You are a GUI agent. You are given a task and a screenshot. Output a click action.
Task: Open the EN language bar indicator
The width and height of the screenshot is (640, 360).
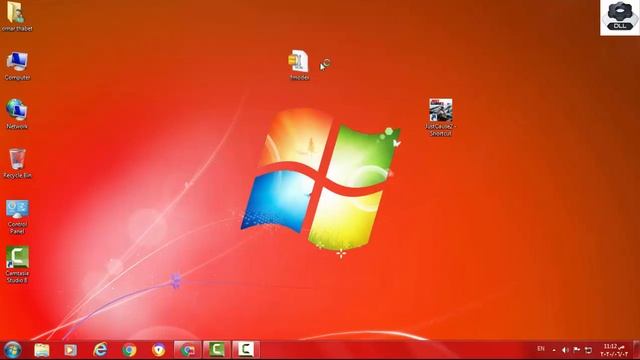pyautogui.click(x=541, y=349)
